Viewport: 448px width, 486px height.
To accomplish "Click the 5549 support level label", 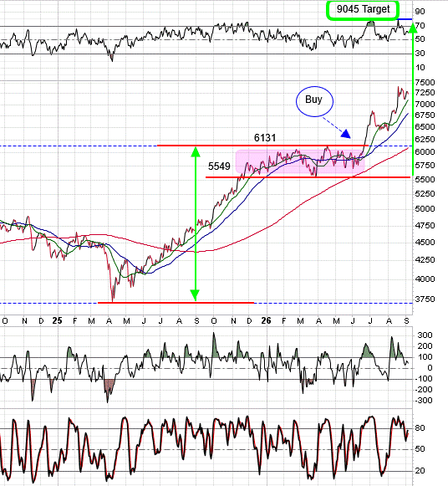I will tap(219, 166).
